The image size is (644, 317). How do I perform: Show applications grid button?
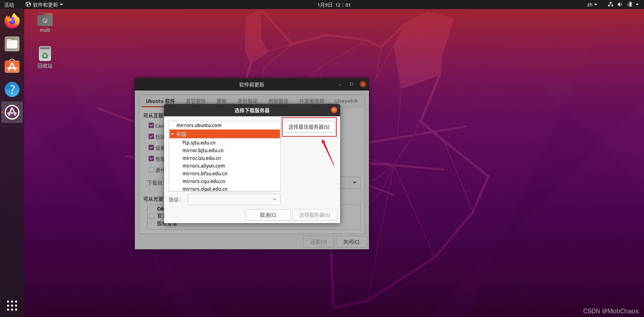[x=12, y=305]
